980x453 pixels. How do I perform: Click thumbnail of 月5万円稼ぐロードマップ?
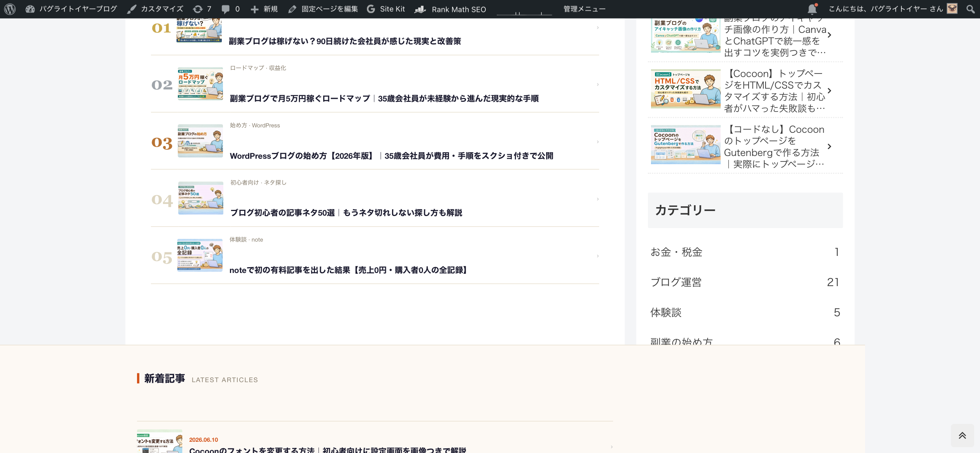(200, 84)
